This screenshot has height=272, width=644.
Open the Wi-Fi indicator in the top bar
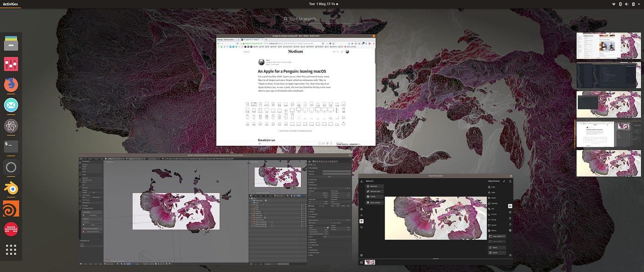tap(614, 4)
